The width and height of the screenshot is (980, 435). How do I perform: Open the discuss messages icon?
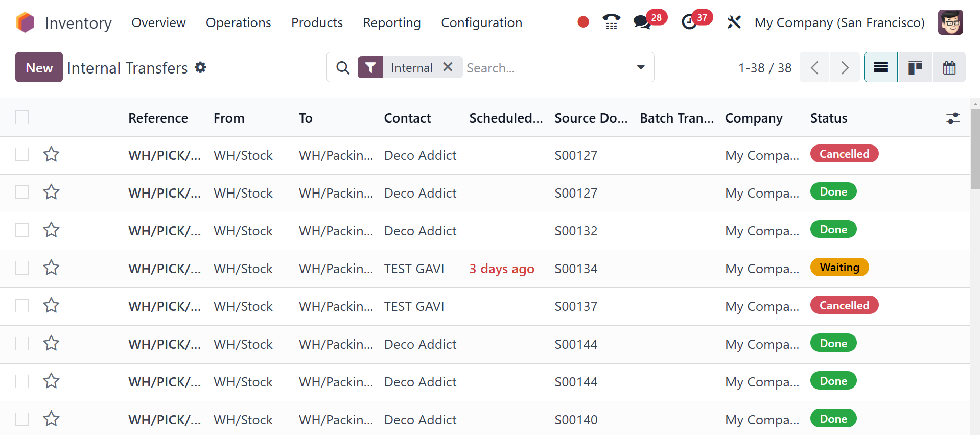click(x=642, y=22)
